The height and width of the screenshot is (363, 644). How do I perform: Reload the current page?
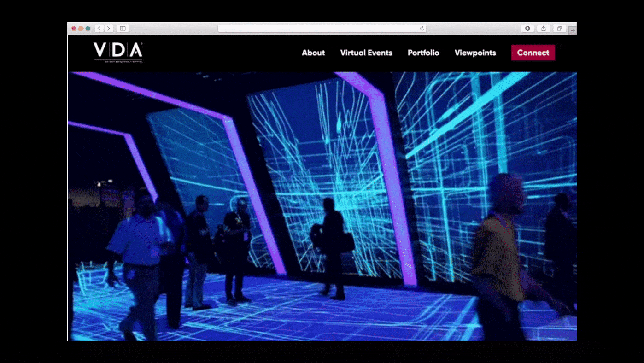(x=422, y=28)
